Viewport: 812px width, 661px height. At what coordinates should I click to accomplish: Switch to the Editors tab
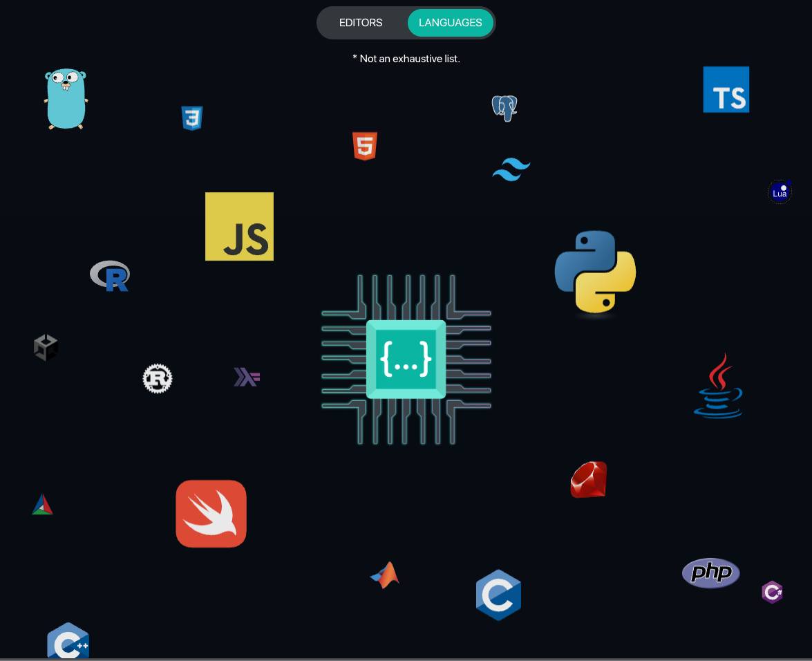coord(361,23)
